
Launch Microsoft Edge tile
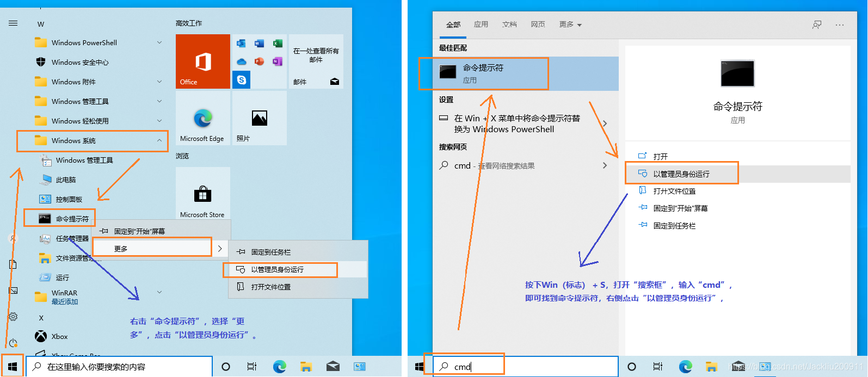tap(202, 118)
